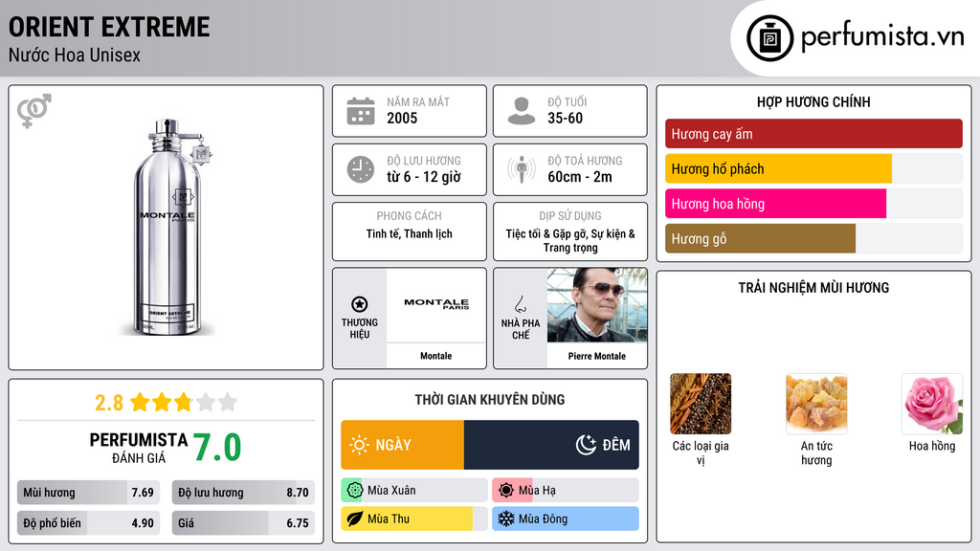This screenshot has height=551, width=980.
Task: Click the Độ lưu hương 8.70 score bar
Action: point(243,493)
